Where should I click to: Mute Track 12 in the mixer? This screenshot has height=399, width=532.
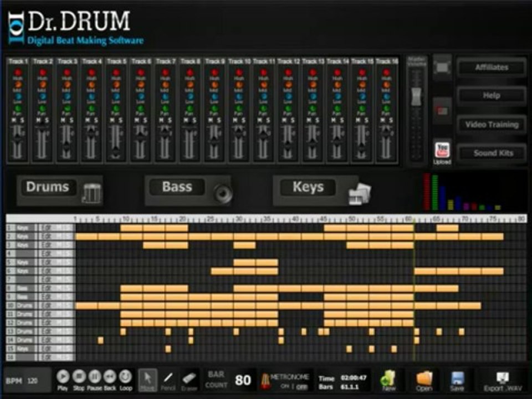[284, 120]
